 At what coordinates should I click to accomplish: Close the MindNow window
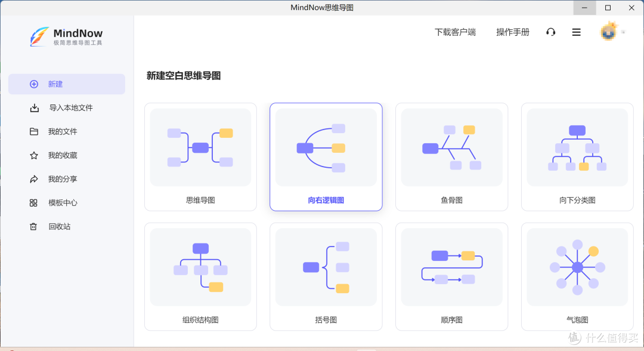[631, 8]
